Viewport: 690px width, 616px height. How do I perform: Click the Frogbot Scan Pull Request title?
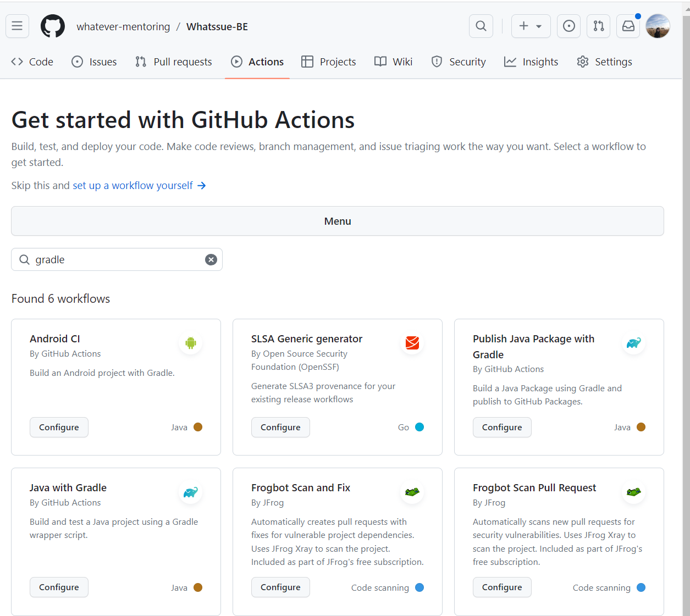(534, 487)
